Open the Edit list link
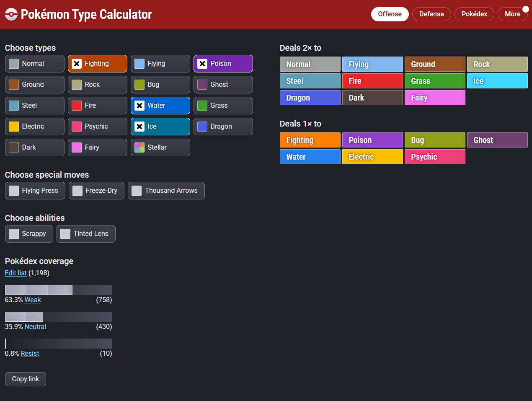Viewport: 532px width, 401px height. click(x=16, y=273)
